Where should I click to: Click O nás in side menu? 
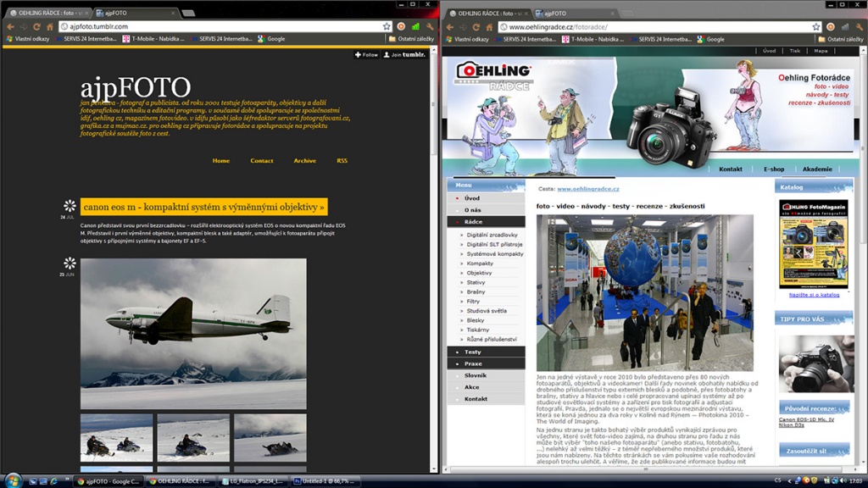(x=486, y=210)
